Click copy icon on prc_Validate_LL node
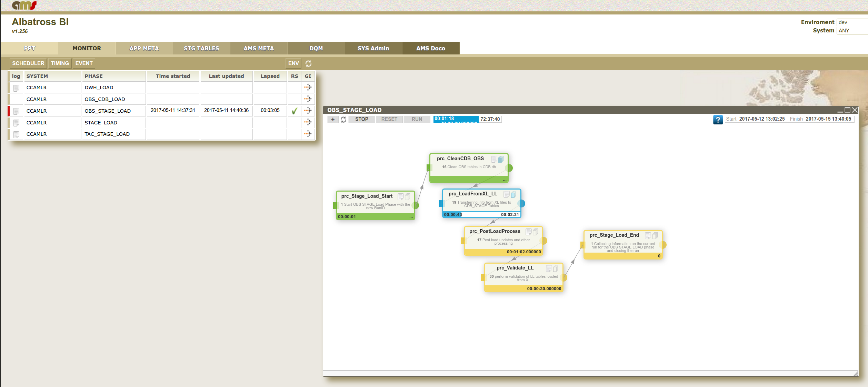The width and height of the screenshot is (868, 387). pyautogui.click(x=556, y=268)
